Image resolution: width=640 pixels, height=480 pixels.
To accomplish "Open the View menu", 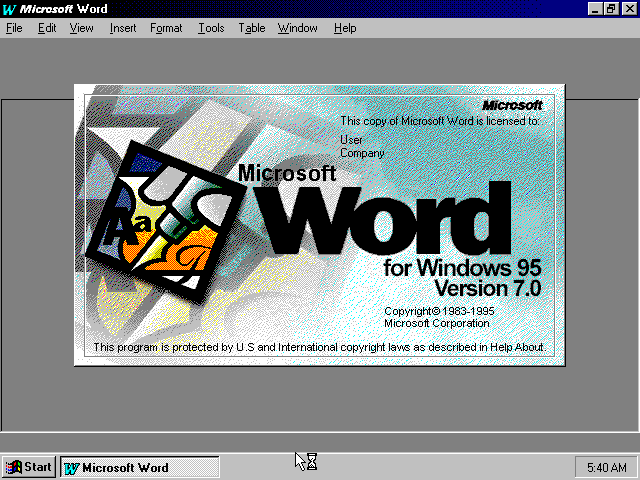I will pos(81,28).
